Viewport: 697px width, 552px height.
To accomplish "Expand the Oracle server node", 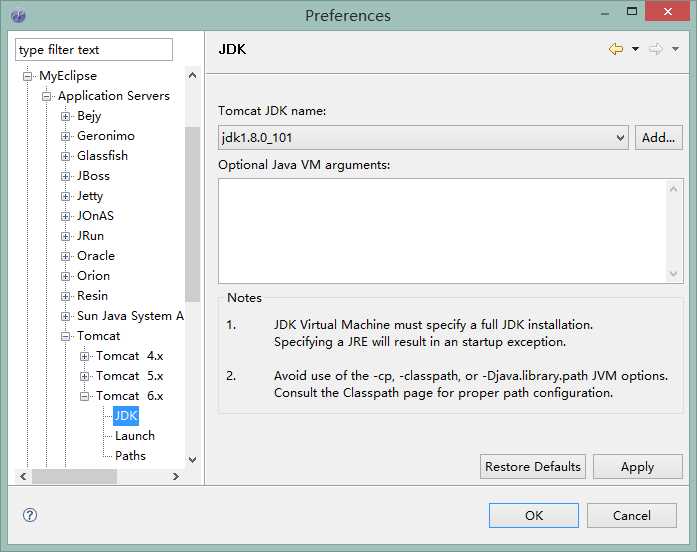I will [x=65, y=256].
